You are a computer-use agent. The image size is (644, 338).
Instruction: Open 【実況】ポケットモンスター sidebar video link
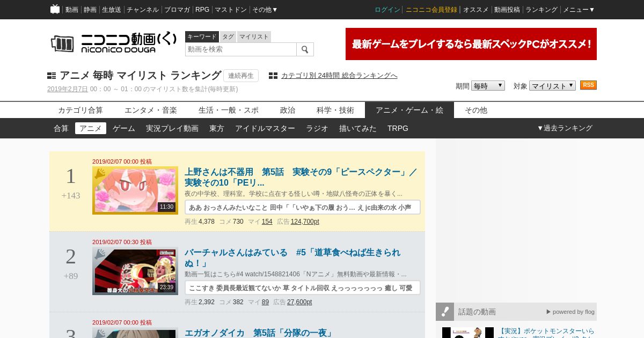point(546,333)
